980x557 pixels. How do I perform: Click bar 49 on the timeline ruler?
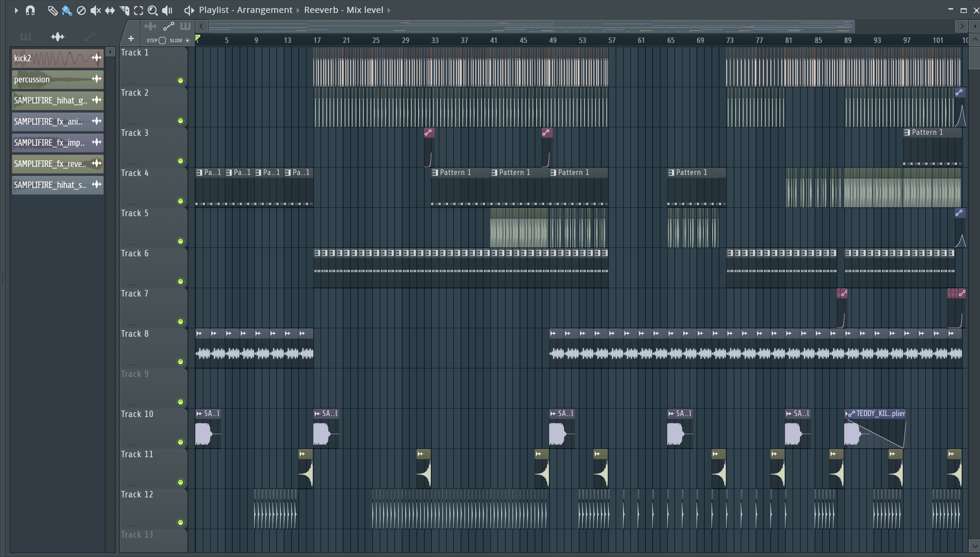point(553,40)
